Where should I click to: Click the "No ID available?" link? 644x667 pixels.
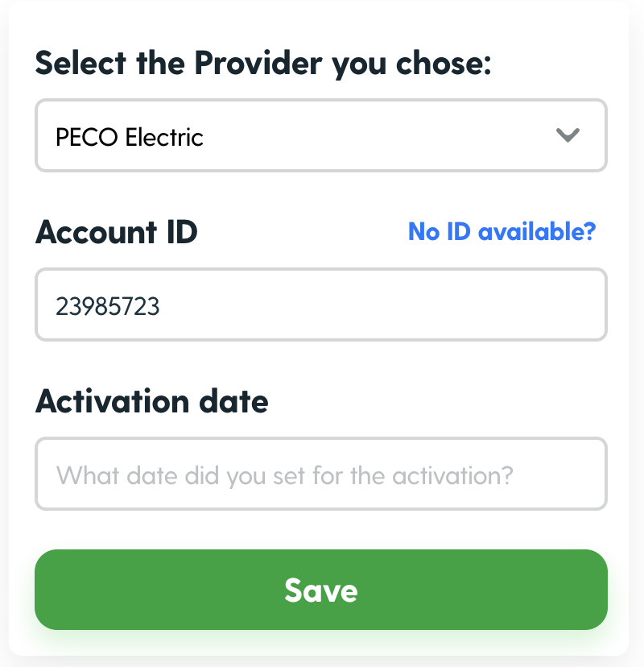tap(502, 232)
